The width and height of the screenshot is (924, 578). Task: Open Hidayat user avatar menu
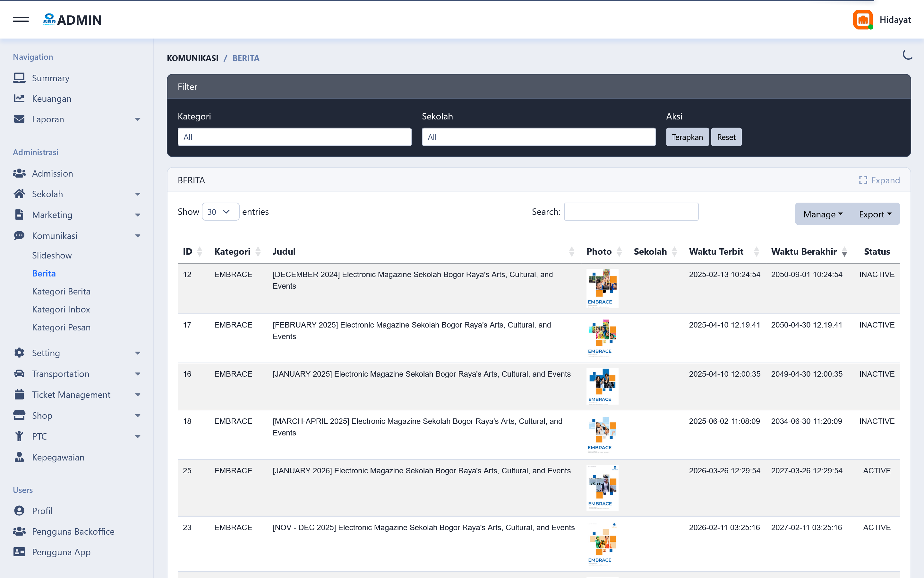coord(862,20)
